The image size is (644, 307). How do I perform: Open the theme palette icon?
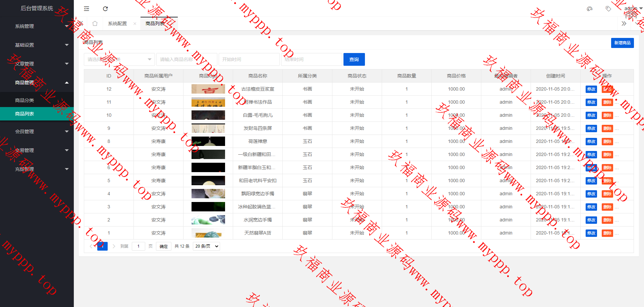coord(589,9)
